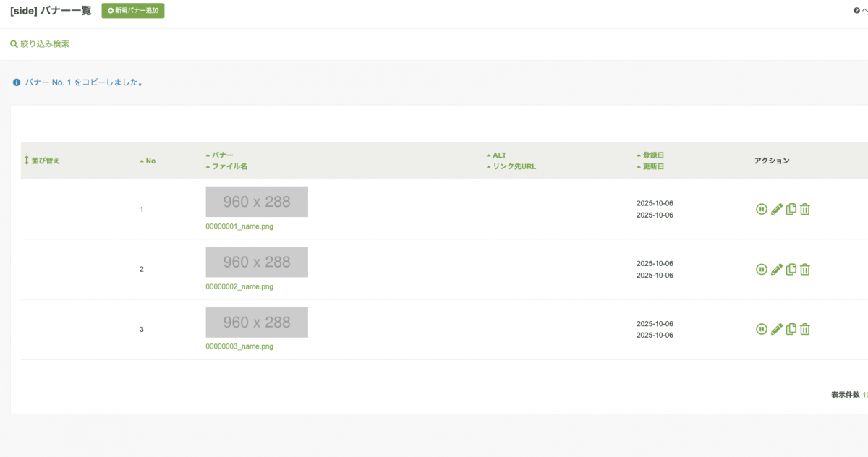Viewport: 868px width, 457px height.
Task: Sort by 登録日 column header
Action: [x=652, y=155]
